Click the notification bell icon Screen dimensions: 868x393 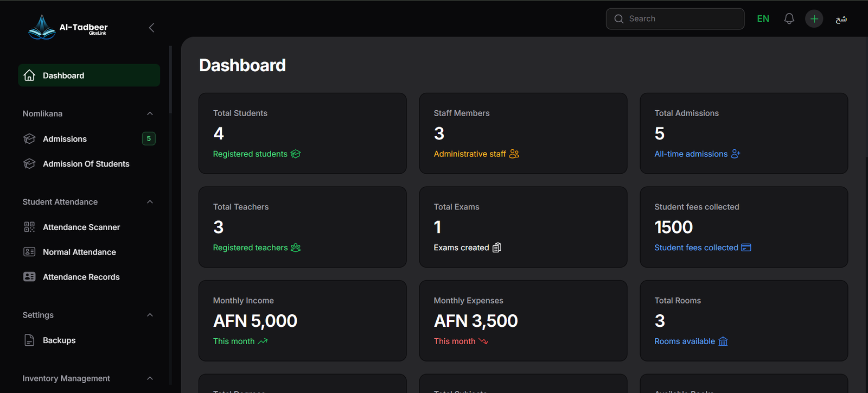789,19
